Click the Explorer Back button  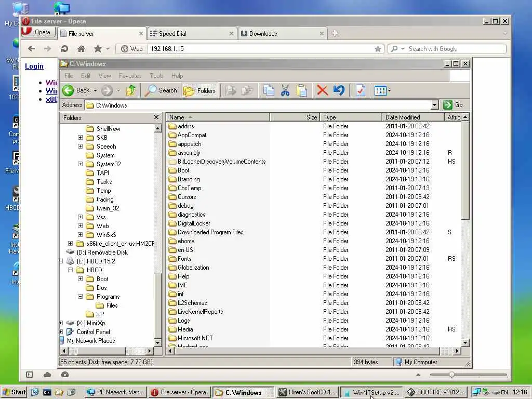coord(77,90)
